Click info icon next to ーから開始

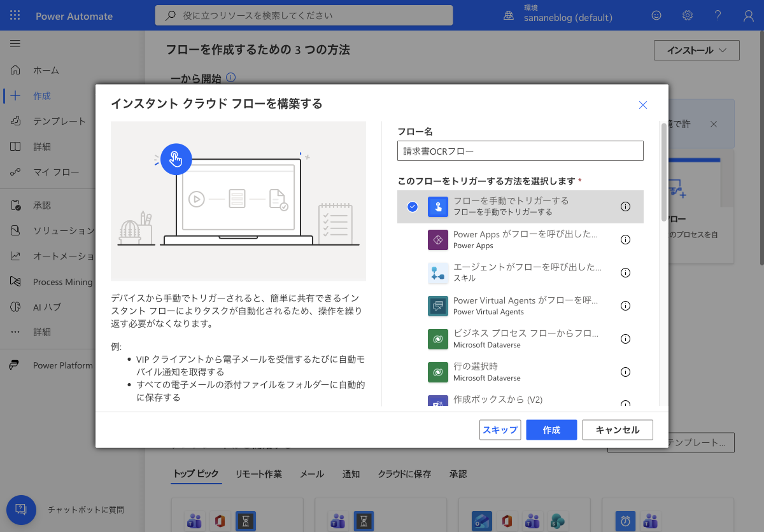pyautogui.click(x=231, y=78)
